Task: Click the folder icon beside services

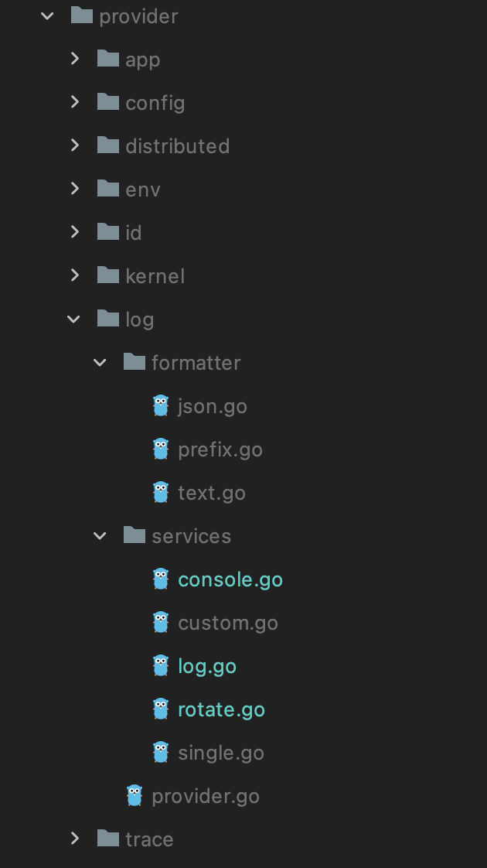Action: coord(135,535)
